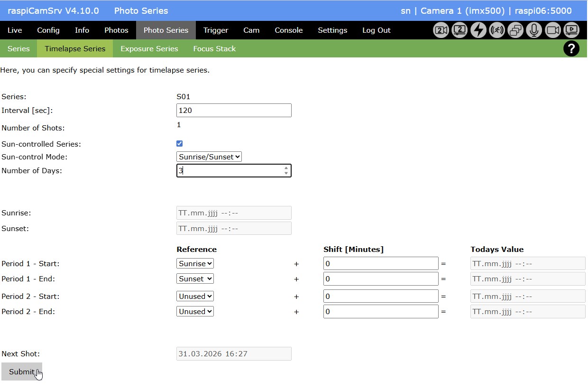This screenshot has height=390, width=588.
Task: Open help via the question mark icon
Action: (571, 48)
